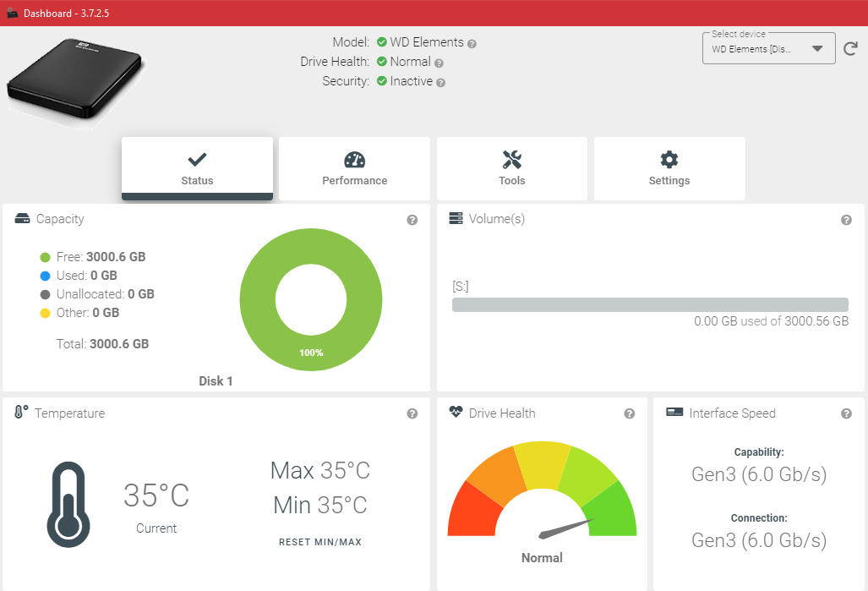Click help icon next to Model WD Elements
Image resolution: width=868 pixels, height=591 pixels.
click(x=472, y=44)
